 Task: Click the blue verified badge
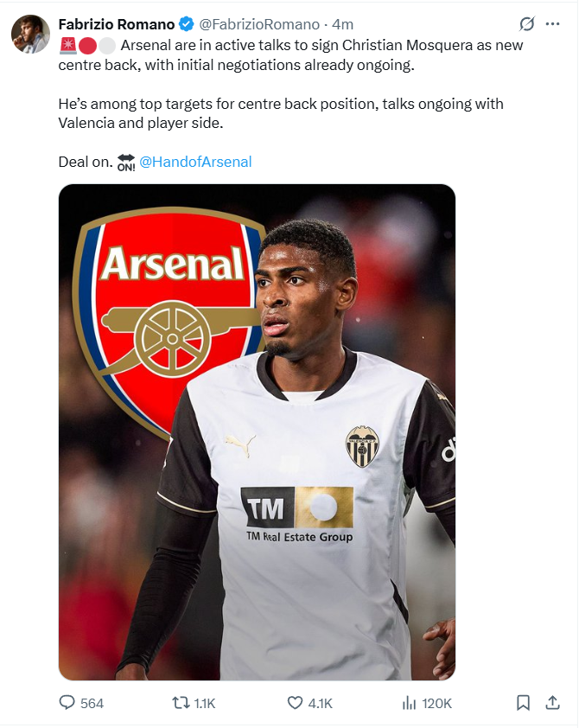click(x=186, y=23)
